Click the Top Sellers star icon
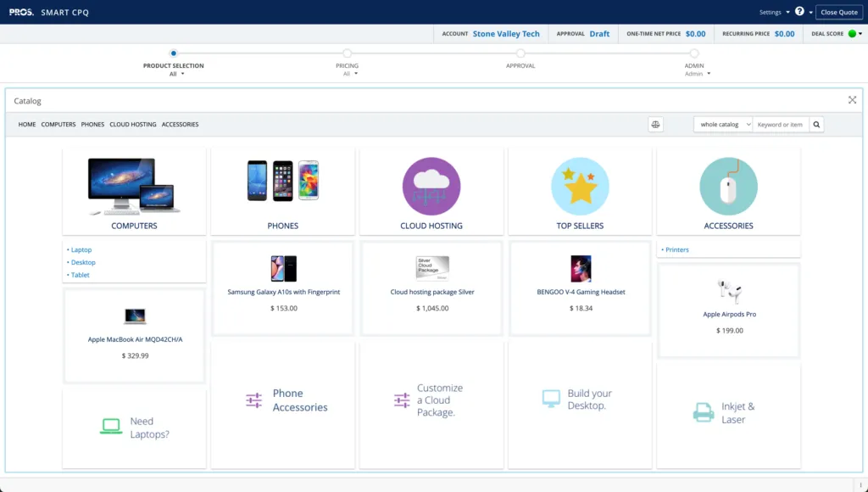Viewport: 868px width, 492px height. click(x=580, y=186)
